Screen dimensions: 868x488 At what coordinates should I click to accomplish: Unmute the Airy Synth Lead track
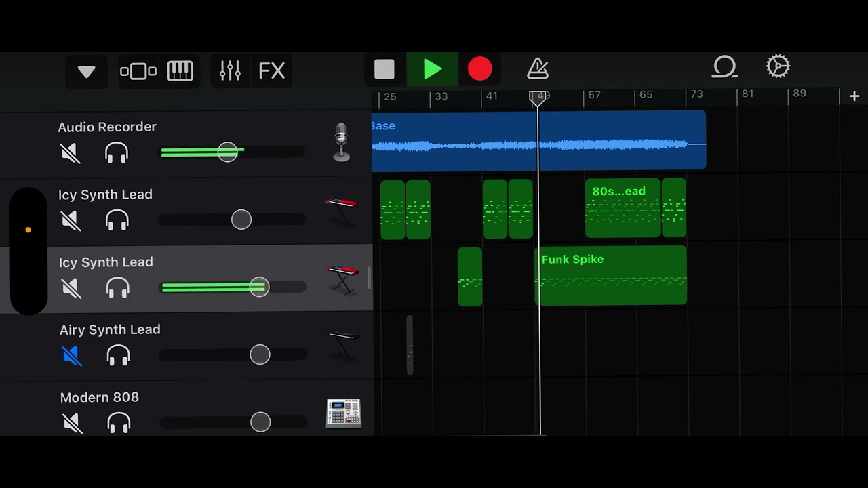pos(72,356)
